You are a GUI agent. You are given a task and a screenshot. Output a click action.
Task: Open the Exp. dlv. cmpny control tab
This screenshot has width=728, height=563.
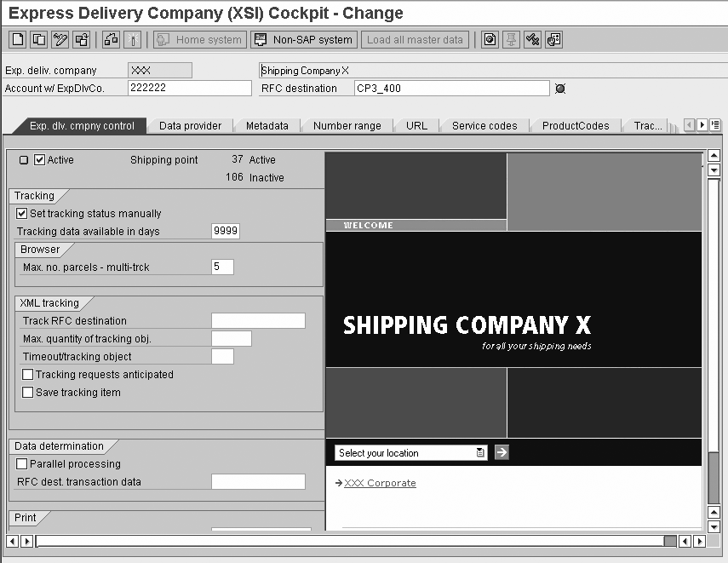[x=82, y=126]
